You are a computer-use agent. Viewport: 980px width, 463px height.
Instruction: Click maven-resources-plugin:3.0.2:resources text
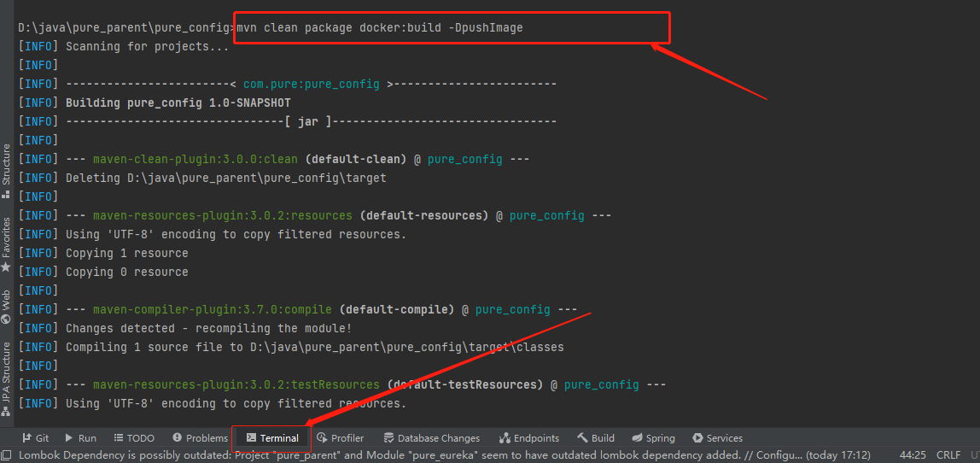click(223, 215)
